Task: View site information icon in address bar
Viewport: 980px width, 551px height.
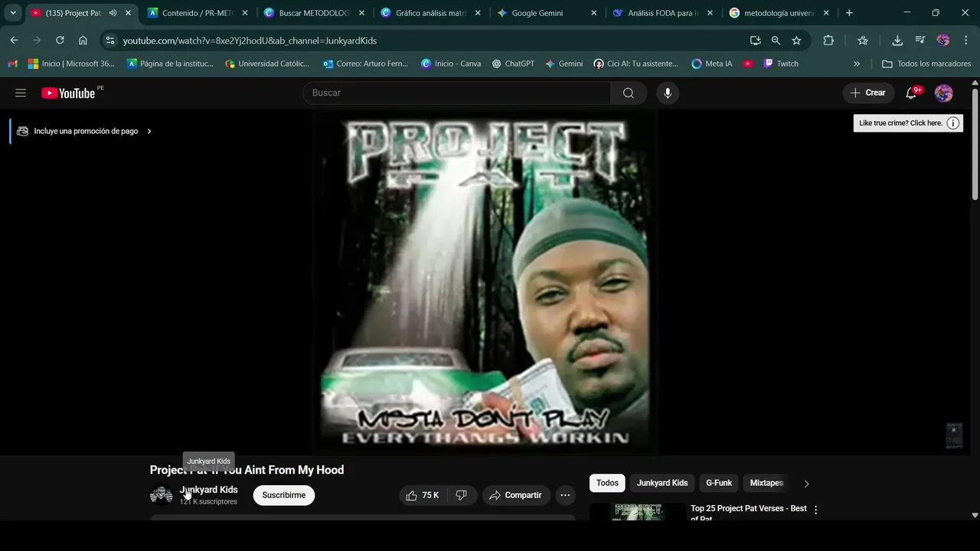Action: pyautogui.click(x=110, y=41)
